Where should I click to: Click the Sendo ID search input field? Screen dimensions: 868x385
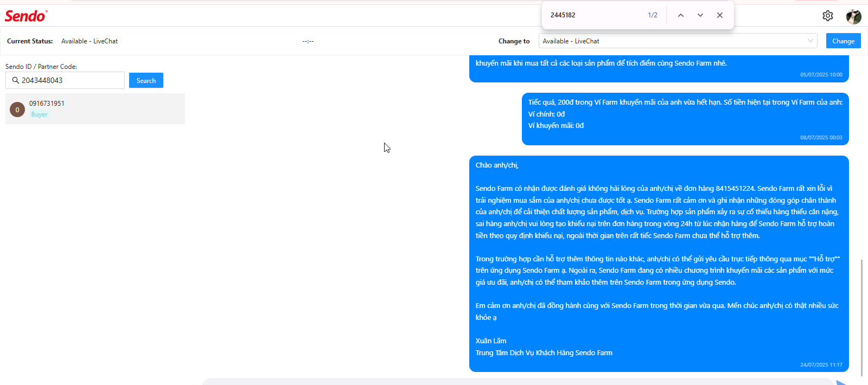coord(65,80)
